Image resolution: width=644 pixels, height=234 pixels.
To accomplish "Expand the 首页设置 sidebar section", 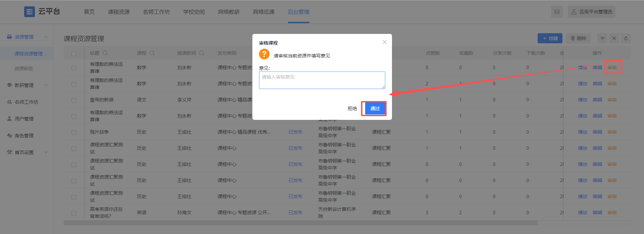I will [x=46, y=152].
